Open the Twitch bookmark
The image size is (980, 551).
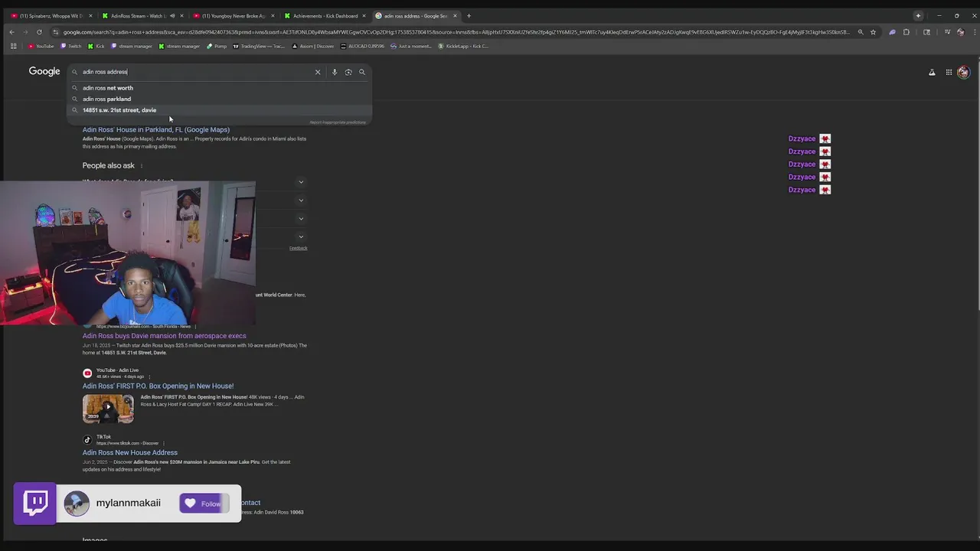coord(71,46)
